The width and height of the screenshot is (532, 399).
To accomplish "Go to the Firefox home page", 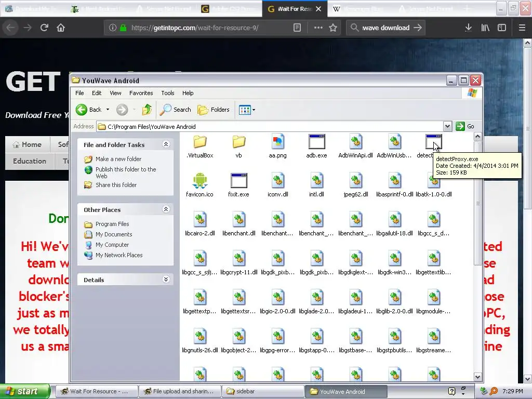I will (x=61, y=28).
